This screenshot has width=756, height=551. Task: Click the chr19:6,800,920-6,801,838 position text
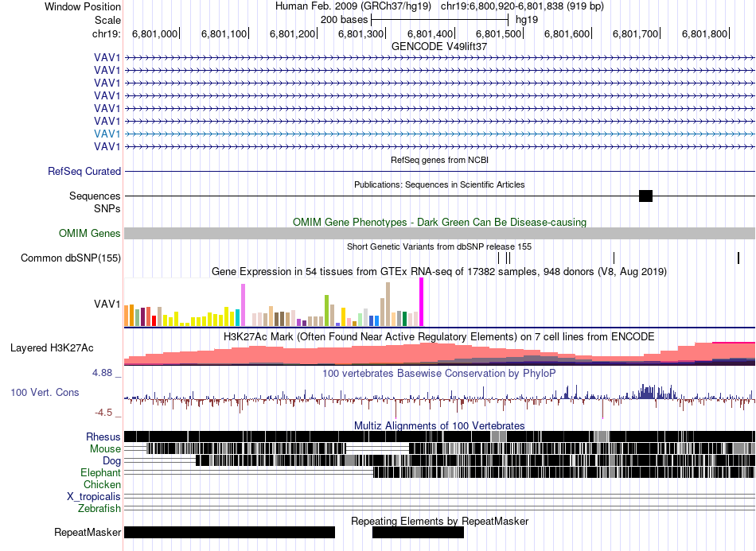coord(522,6)
